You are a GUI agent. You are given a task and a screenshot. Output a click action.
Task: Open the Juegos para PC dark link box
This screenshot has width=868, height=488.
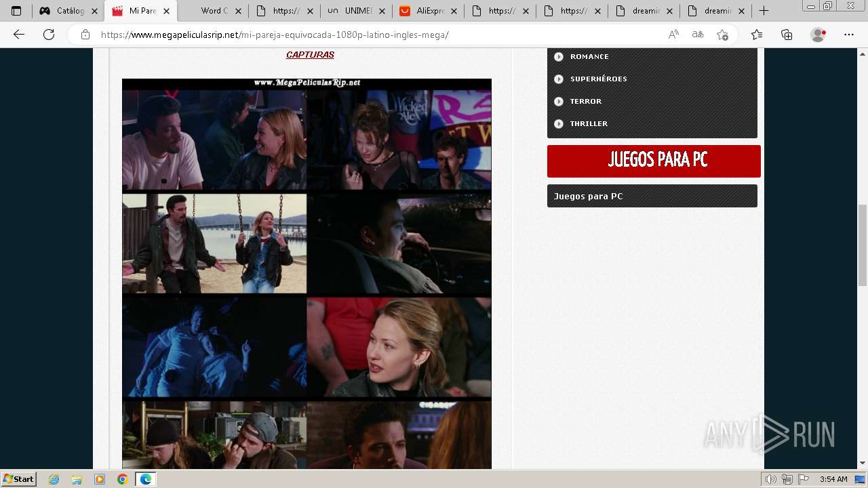652,196
